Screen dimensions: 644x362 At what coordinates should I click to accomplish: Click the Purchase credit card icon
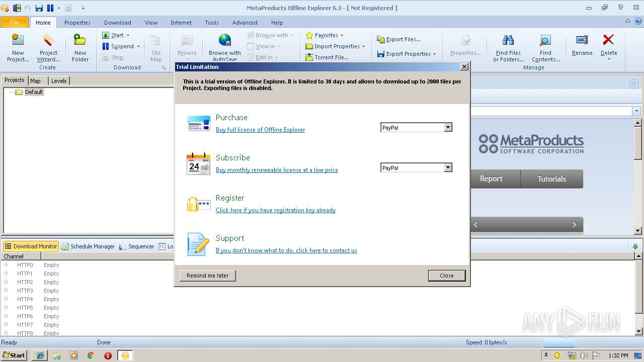pyautogui.click(x=199, y=123)
